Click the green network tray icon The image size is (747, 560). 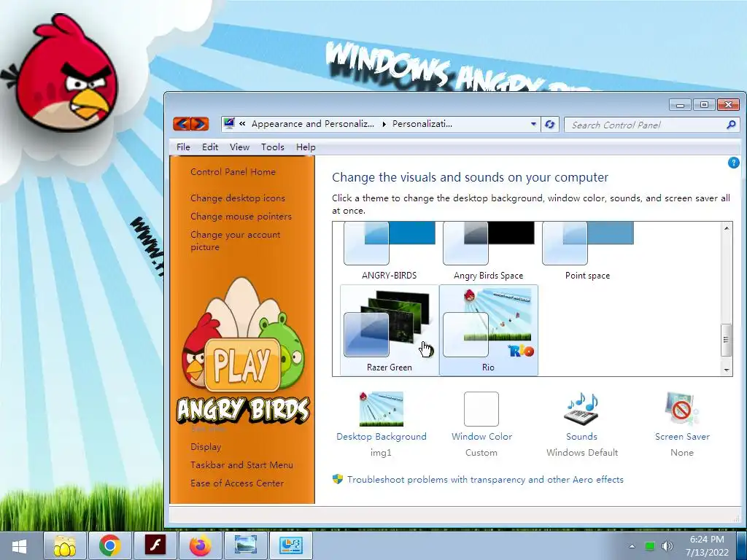pos(649,546)
